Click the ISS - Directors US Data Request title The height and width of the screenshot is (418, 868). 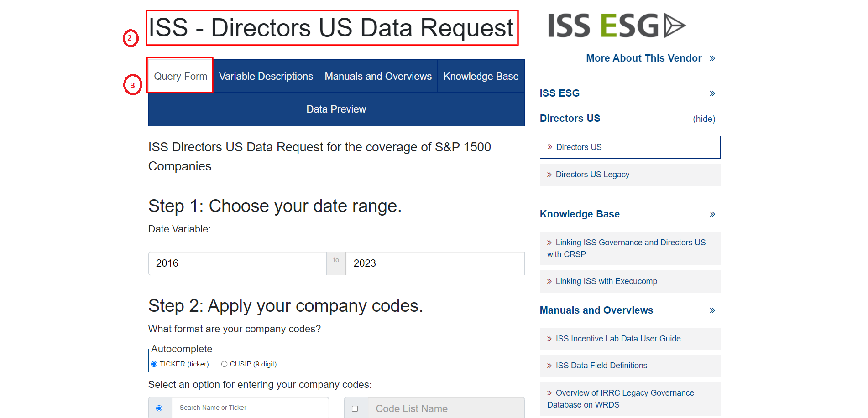(x=331, y=28)
